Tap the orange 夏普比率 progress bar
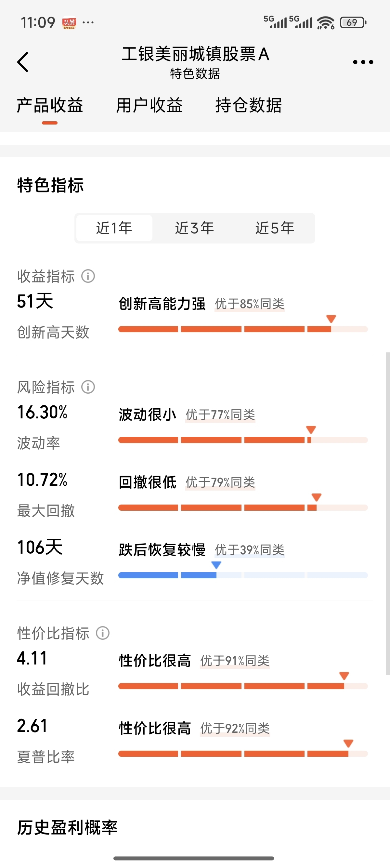 pos(242,754)
